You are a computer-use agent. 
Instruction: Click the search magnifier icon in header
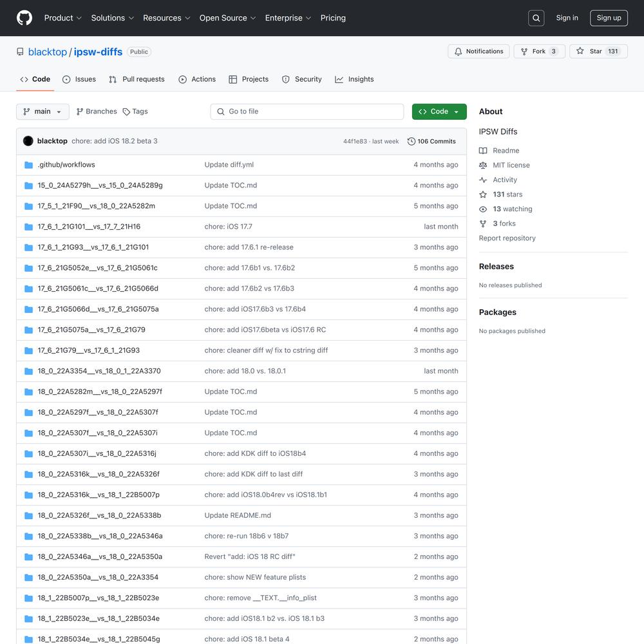[536, 18]
